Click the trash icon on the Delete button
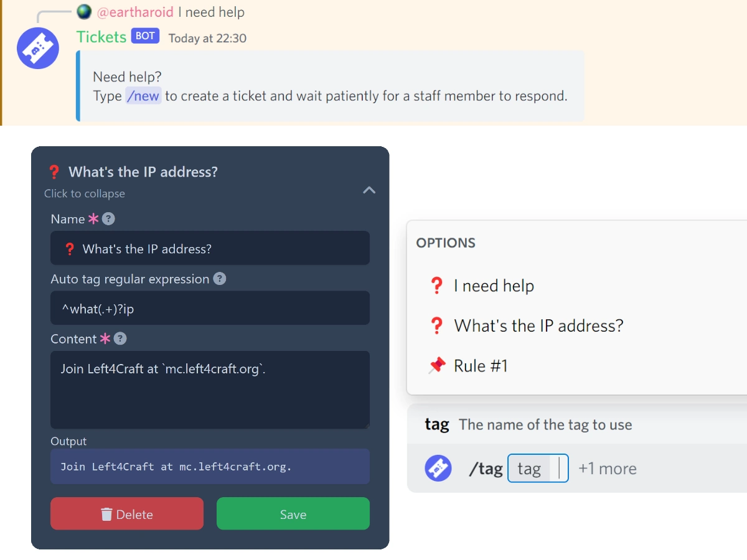Viewport: 747px width, 560px height. coord(106,514)
